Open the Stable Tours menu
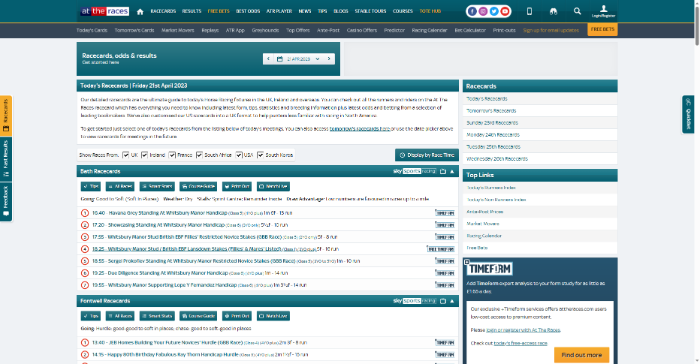The height and width of the screenshot is (364, 700). pos(371,11)
